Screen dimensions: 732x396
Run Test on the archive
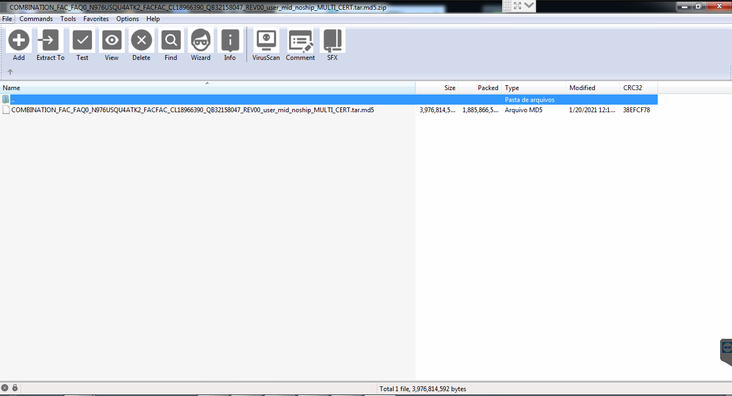pos(82,40)
